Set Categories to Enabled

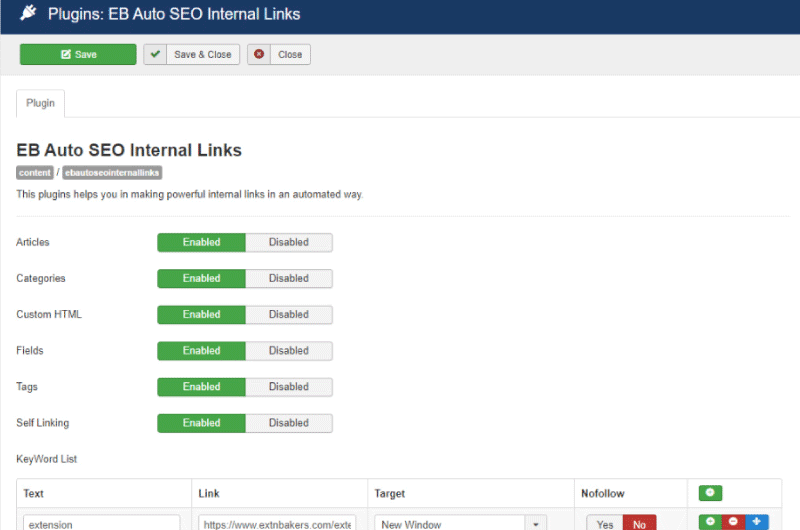point(202,279)
